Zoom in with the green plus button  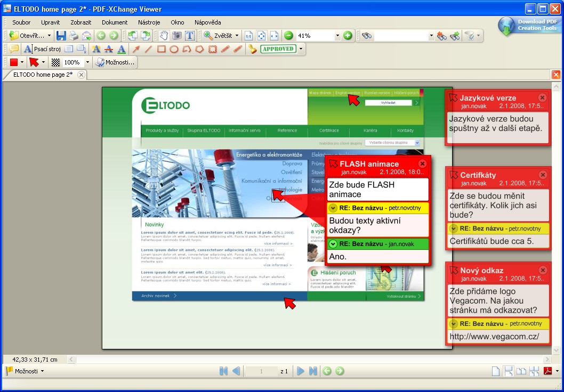point(348,36)
